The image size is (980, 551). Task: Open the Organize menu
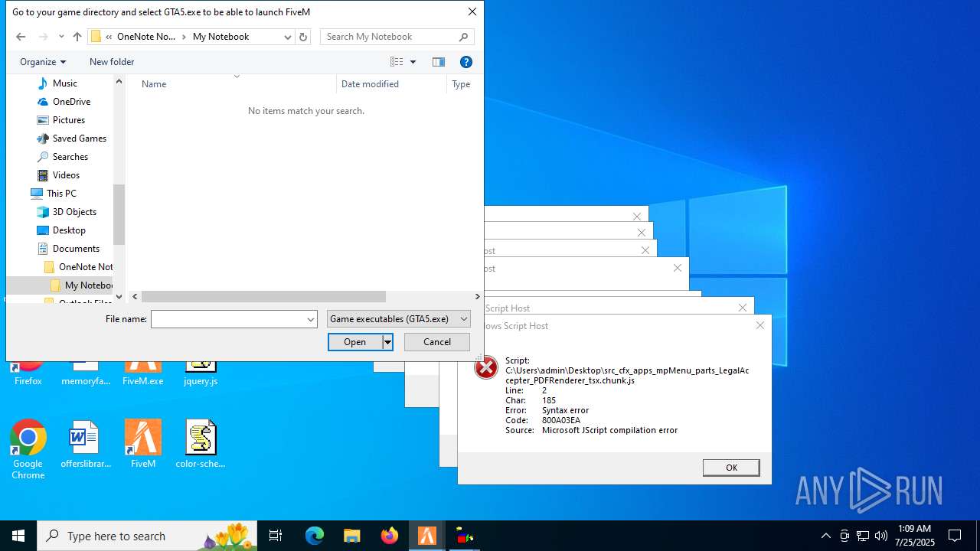pos(43,62)
